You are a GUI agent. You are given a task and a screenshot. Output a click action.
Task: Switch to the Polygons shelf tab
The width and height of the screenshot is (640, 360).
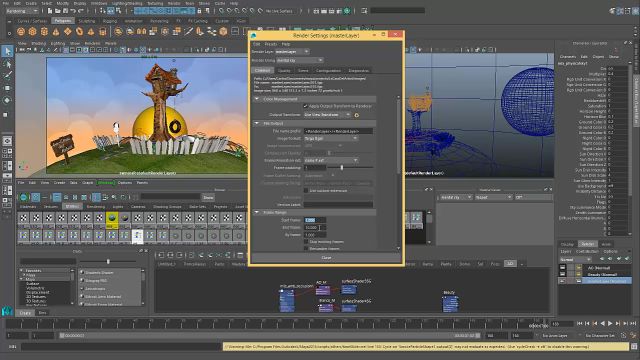pos(62,20)
